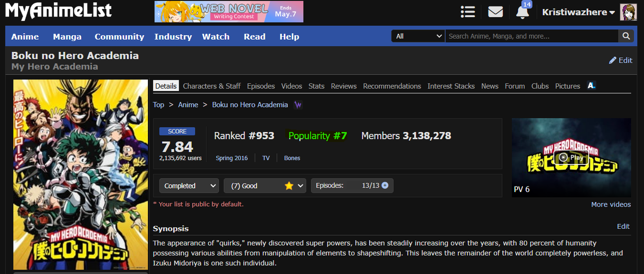Open the Community menu

coord(119,37)
